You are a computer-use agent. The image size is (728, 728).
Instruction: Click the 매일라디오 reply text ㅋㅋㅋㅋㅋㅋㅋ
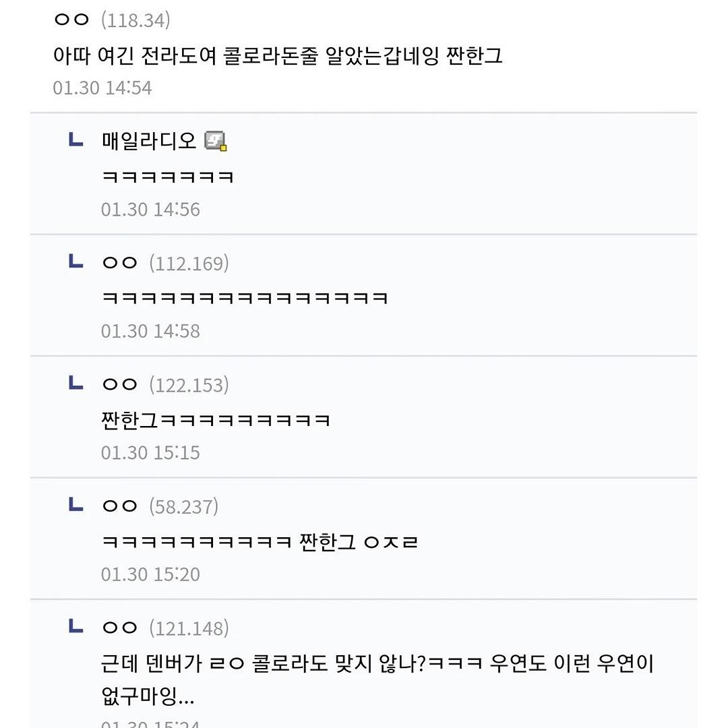pyautogui.click(x=168, y=177)
